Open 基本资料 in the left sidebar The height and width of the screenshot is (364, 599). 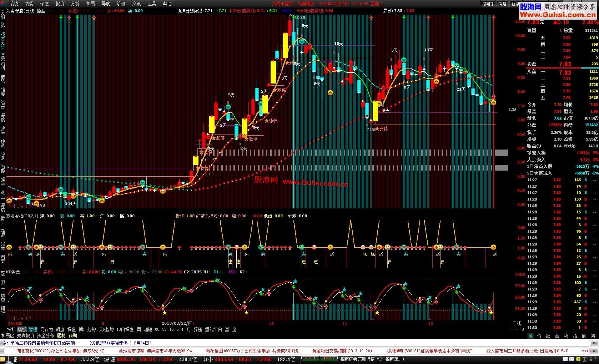pos(3,61)
